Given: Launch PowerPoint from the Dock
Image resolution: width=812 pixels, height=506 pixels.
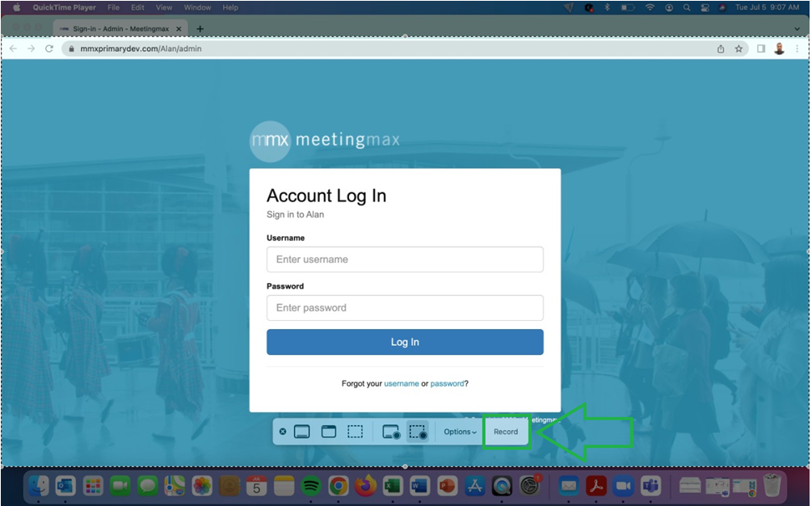Looking at the screenshot, I should [x=447, y=486].
